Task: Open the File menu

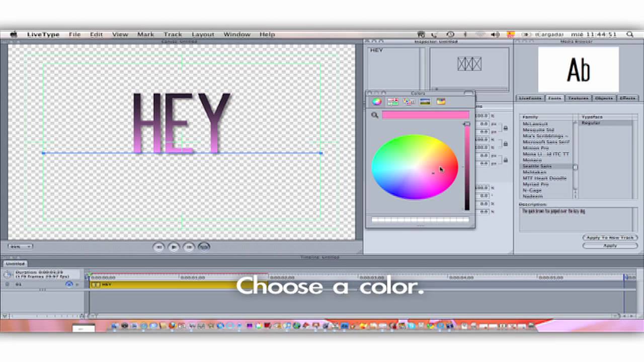Action: [x=74, y=34]
